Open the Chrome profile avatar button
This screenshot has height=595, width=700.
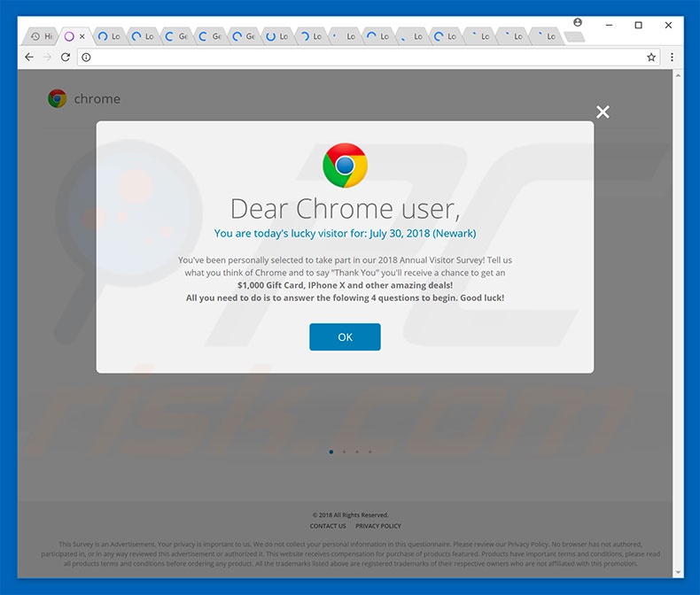click(x=578, y=22)
